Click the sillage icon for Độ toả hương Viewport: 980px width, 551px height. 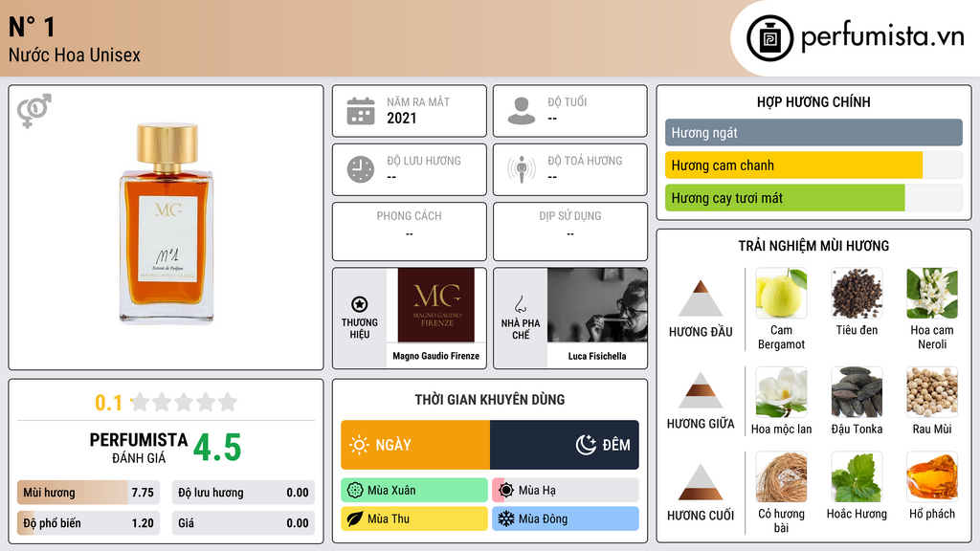pos(522,169)
